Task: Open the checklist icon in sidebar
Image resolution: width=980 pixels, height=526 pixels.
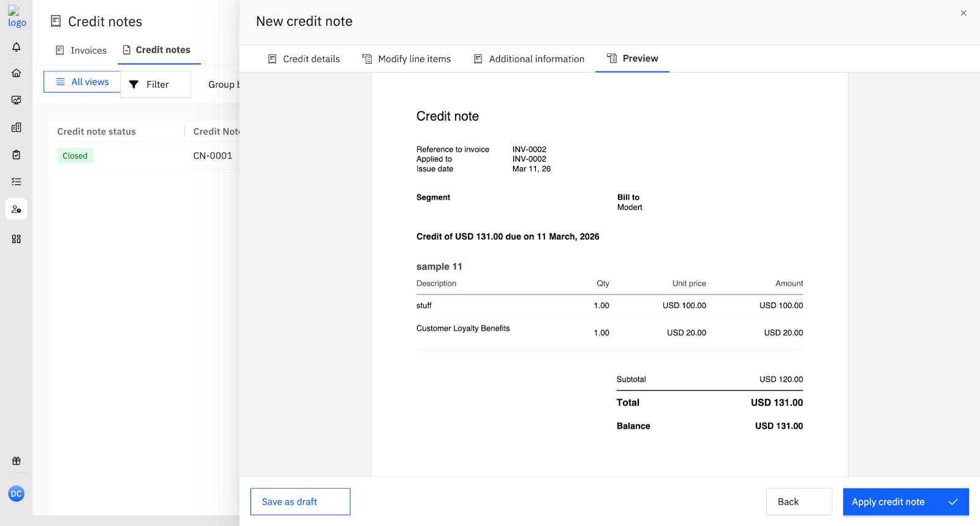Action: point(17,182)
